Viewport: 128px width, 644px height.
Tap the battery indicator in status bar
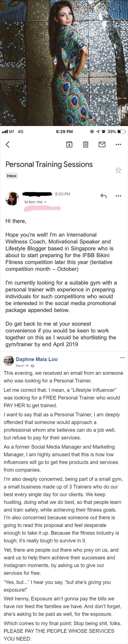(122, 132)
